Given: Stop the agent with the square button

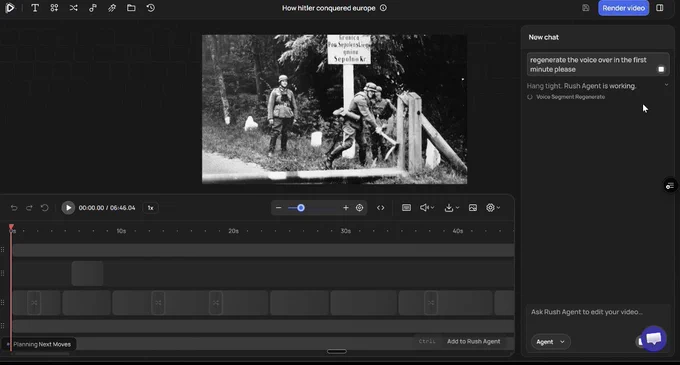Looking at the screenshot, I should coord(661,69).
